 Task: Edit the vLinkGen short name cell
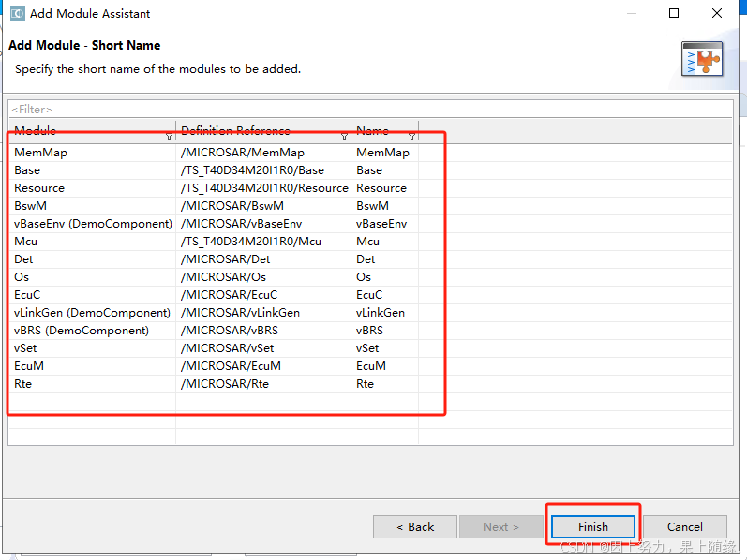click(x=385, y=313)
